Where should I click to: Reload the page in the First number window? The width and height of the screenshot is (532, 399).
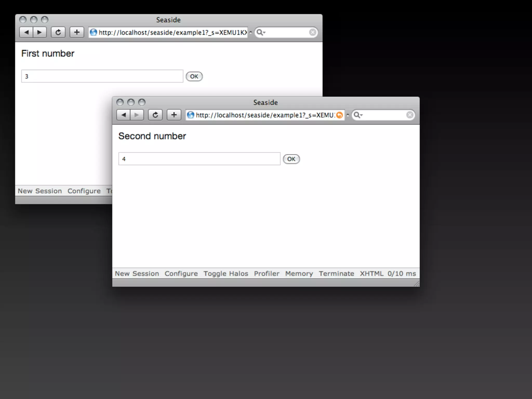click(58, 32)
